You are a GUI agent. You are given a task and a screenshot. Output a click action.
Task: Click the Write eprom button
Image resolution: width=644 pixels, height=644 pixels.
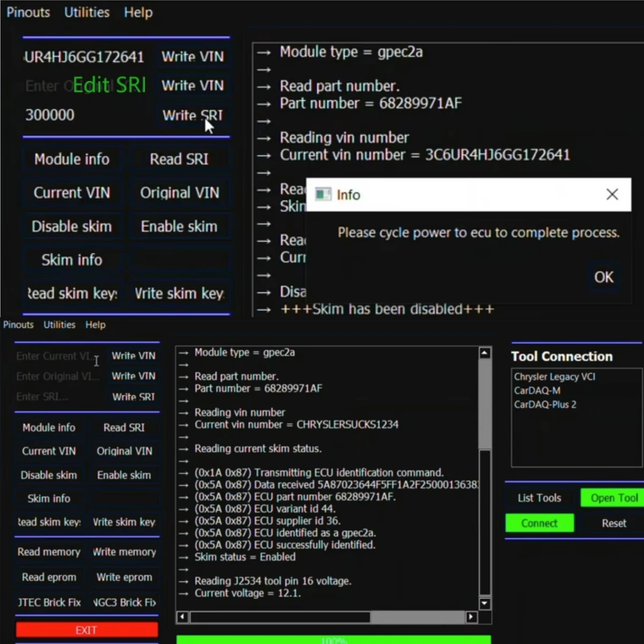pyautogui.click(x=124, y=577)
